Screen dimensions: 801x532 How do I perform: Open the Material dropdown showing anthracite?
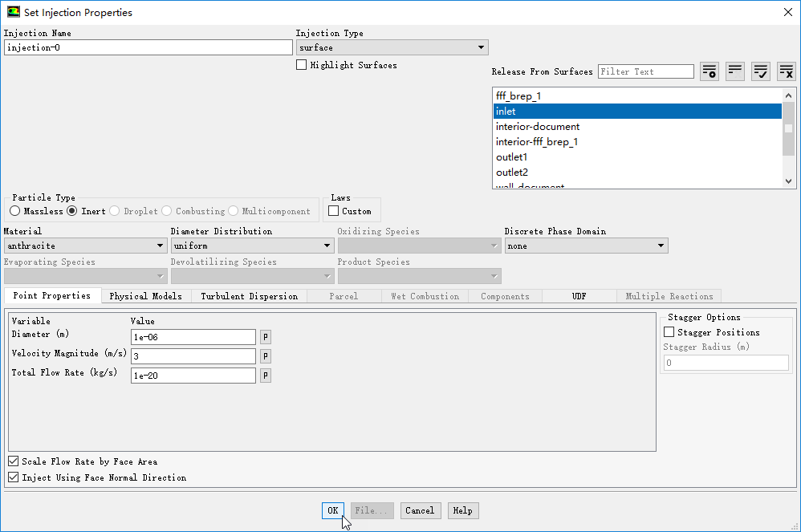tap(85, 246)
